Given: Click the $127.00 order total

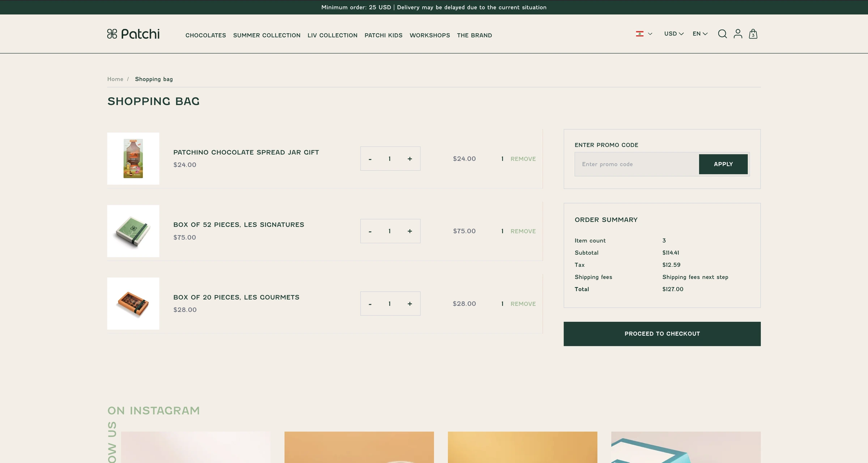Looking at the screenshot, I should click(673, 289).
